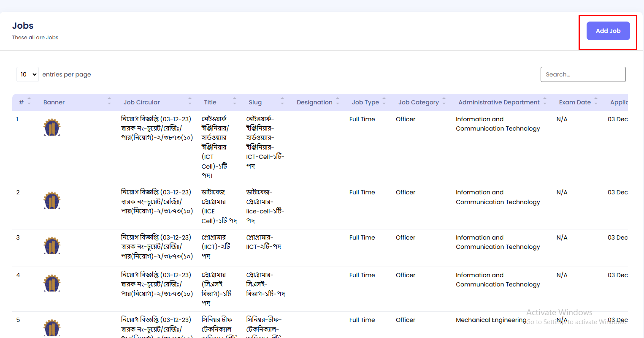Select the Mechanical Engineering department cell
The width and height of the screenshot is (644, 338).
[491, 320]
